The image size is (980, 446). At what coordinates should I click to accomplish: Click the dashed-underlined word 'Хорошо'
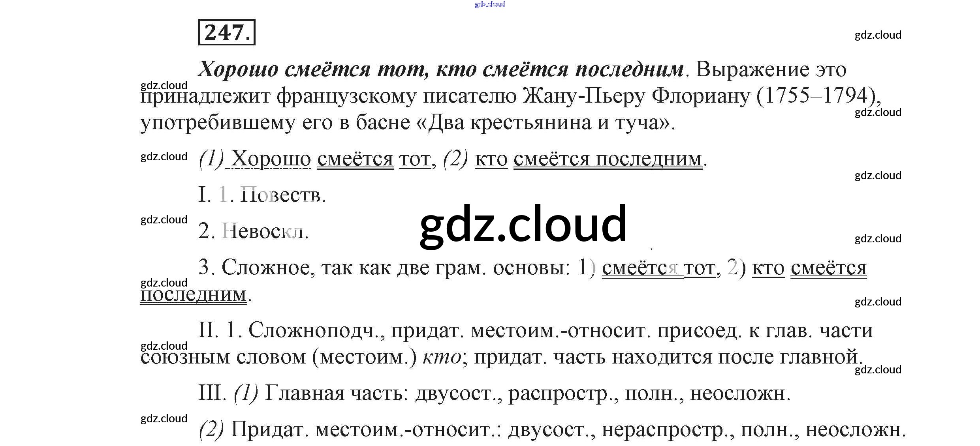[x=271, y=159]
